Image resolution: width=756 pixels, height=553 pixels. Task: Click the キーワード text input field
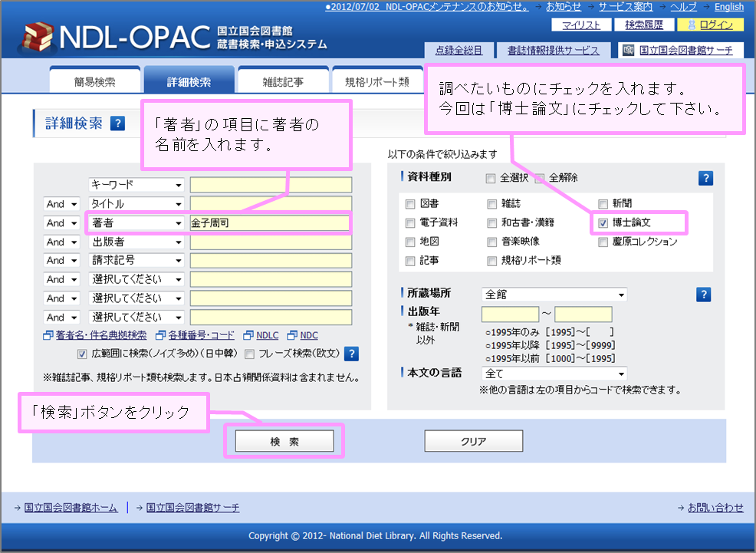click(x=271, y=185)
